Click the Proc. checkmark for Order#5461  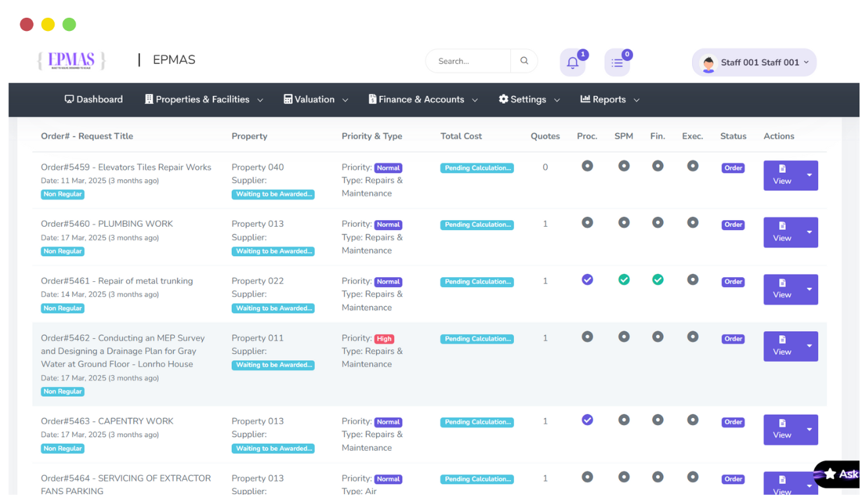click(587, 280)
